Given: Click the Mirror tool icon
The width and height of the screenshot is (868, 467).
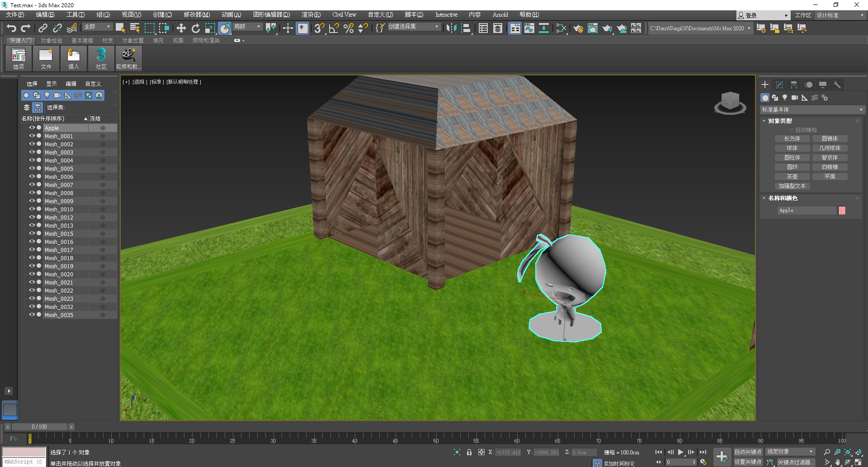Looking at the screenshot, I should [451, 28].
